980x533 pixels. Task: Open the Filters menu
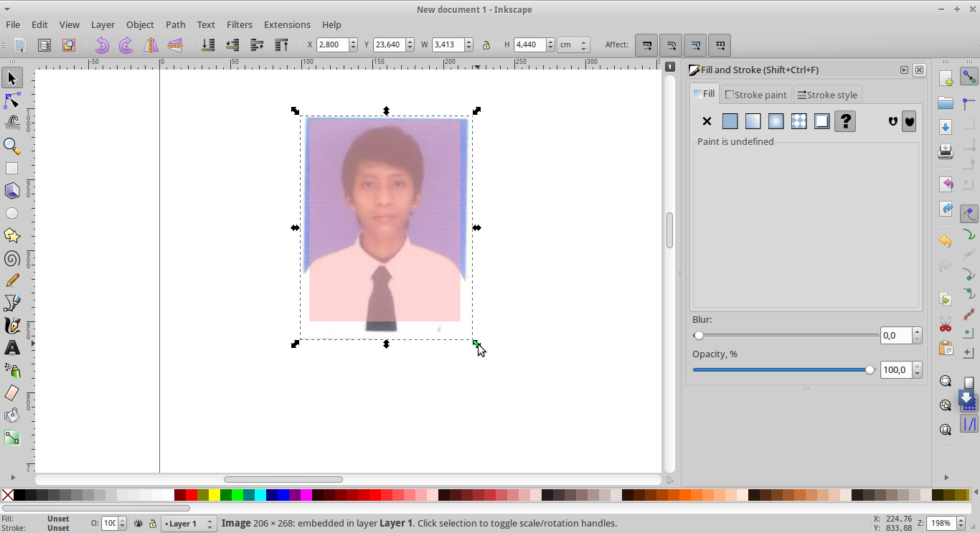tap(239, 24)
